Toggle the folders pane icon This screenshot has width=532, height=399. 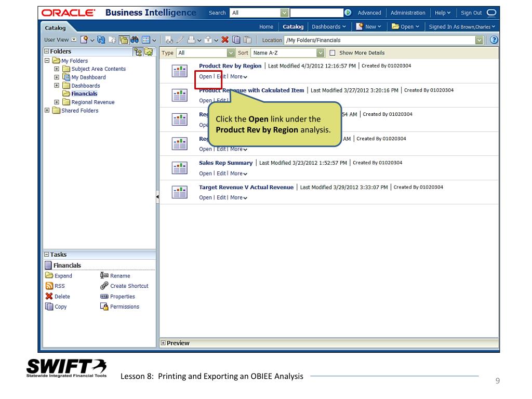pyautogui.click(x=124, y=40)
